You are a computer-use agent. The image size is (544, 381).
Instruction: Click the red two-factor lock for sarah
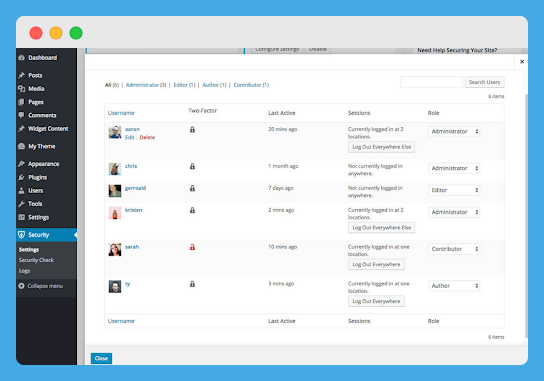coord(192,247)
